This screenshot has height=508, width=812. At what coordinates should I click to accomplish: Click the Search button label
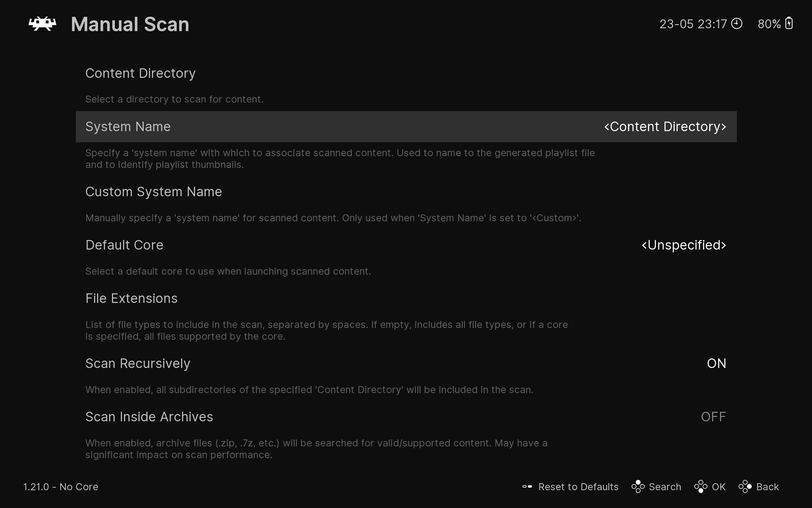[665, 486]
